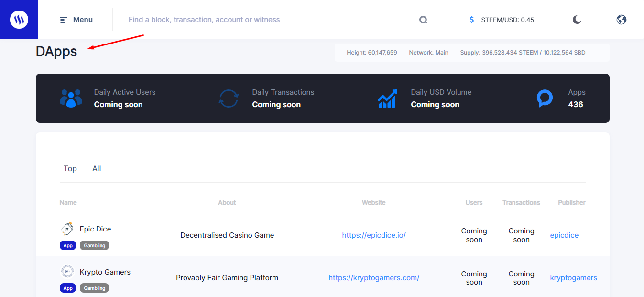Open the Menu hamburger button
644x297 pixels.
point(76,20)
